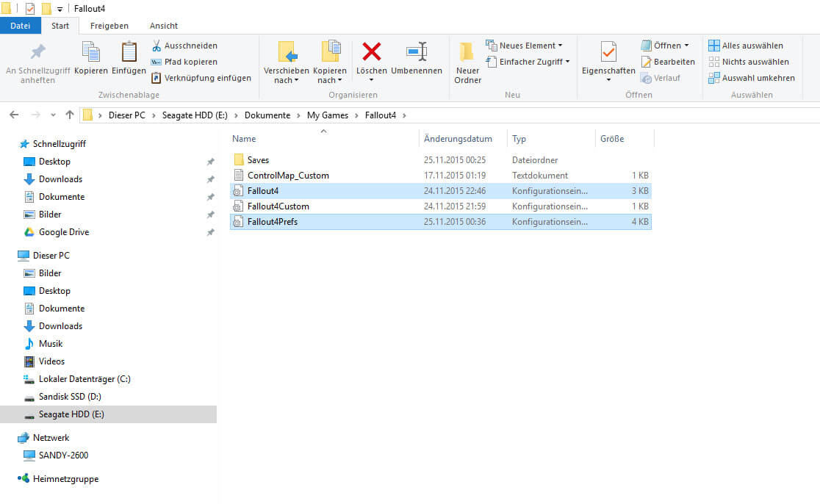820x504 pixels.
Task: Navigate to Seagate HDD (E:) breadcrumb
Action: pyautogui.click(x=195, y=115)
